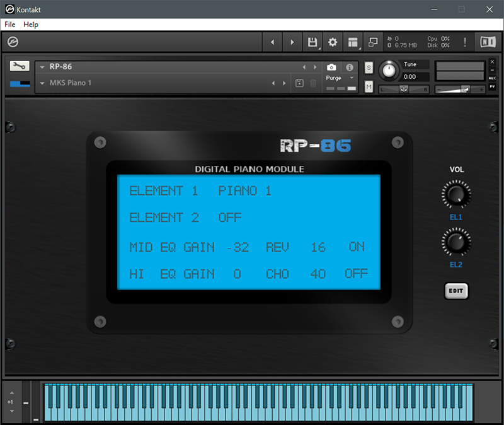Click the keyboard octave up arrow
Screen dimensions: 504x425
point(12,393)
